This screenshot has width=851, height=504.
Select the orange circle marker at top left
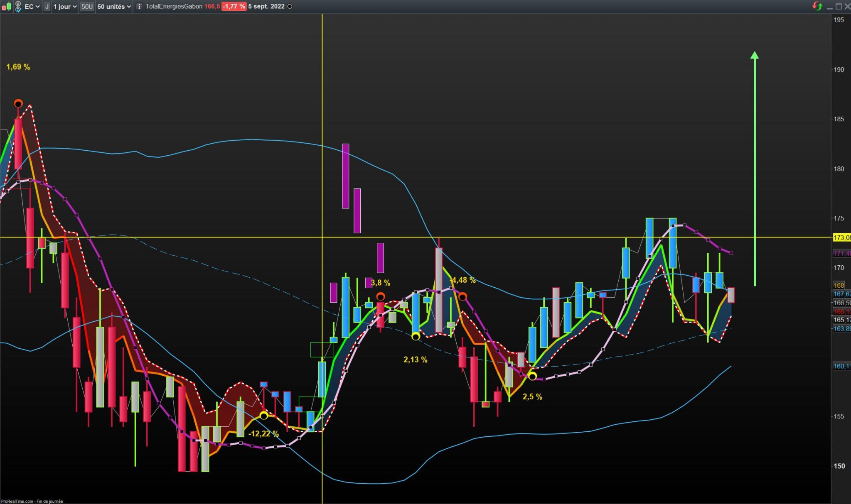(x=18, y=103)
